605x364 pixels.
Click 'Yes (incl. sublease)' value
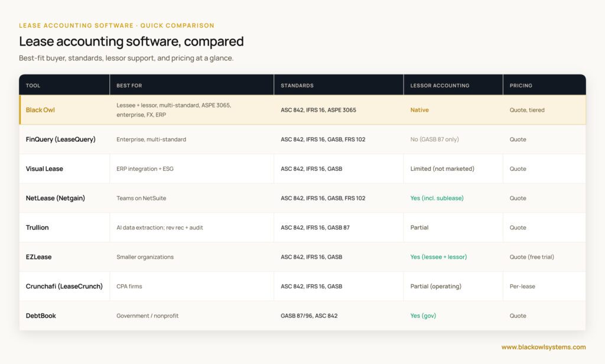point(437,198)
